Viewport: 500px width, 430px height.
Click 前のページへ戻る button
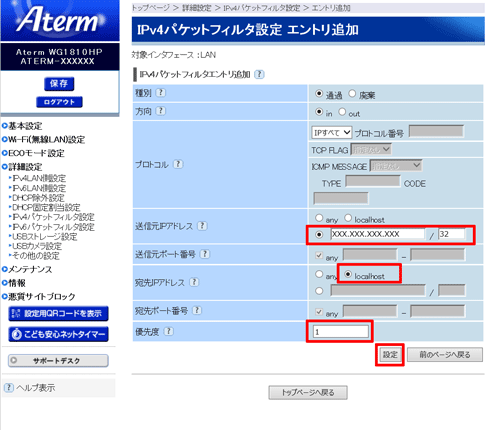(445, 355)
